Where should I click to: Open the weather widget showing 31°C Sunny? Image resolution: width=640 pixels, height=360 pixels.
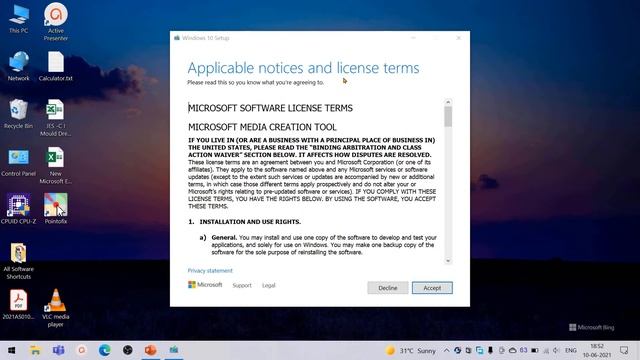[x=411, y=351]
